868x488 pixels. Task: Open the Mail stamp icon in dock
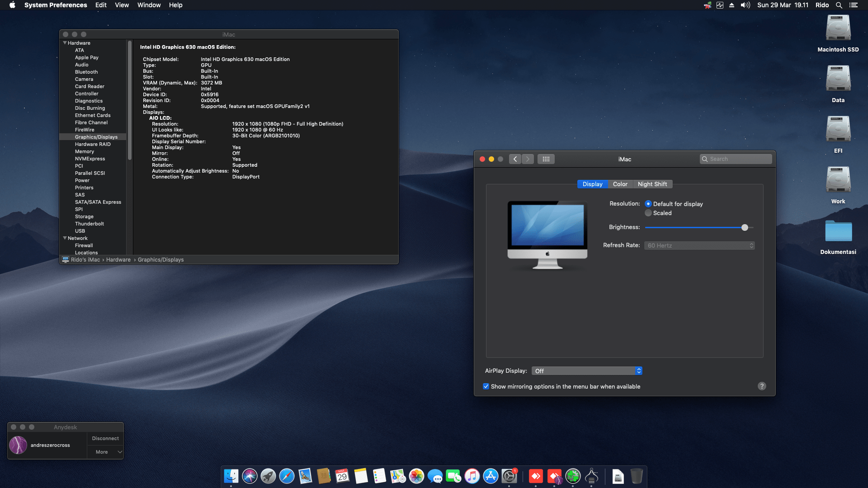[305, 476]
